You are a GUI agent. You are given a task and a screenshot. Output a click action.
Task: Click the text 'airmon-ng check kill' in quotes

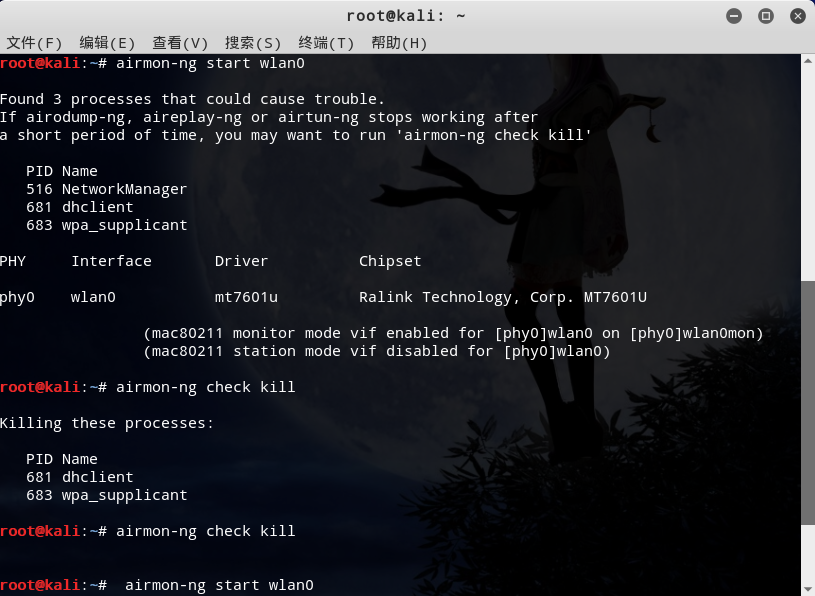click(x=497, y=135)
